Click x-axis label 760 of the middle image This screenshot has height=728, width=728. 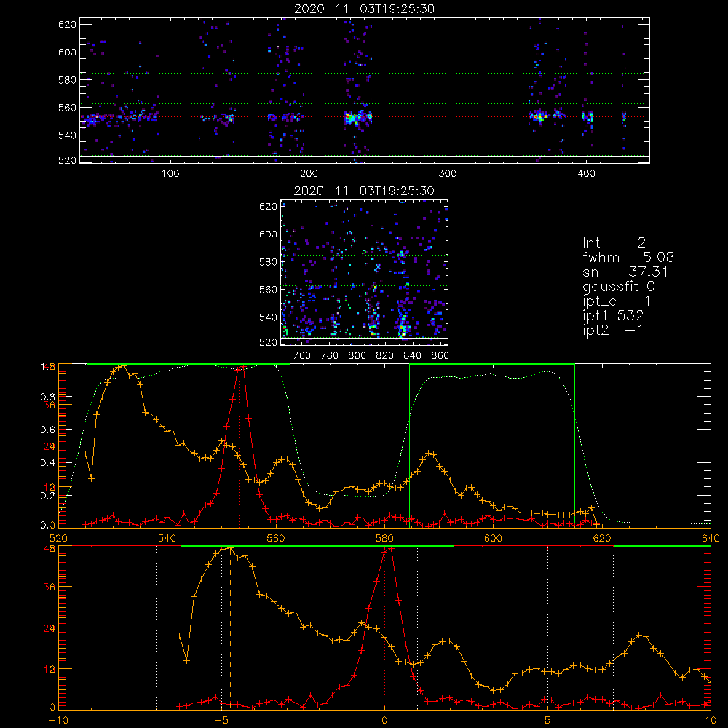302,356
